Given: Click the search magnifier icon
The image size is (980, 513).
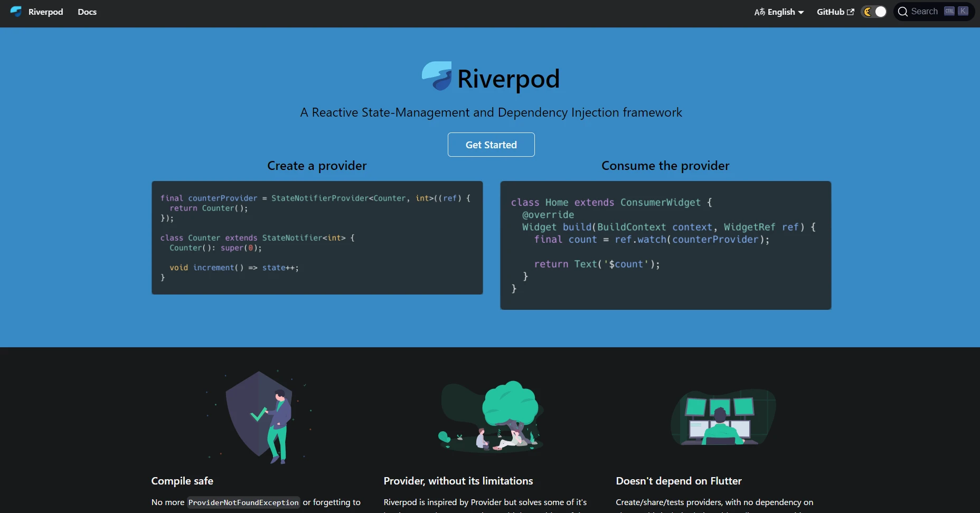Looking at the screenshot, I should coord(904,11).
